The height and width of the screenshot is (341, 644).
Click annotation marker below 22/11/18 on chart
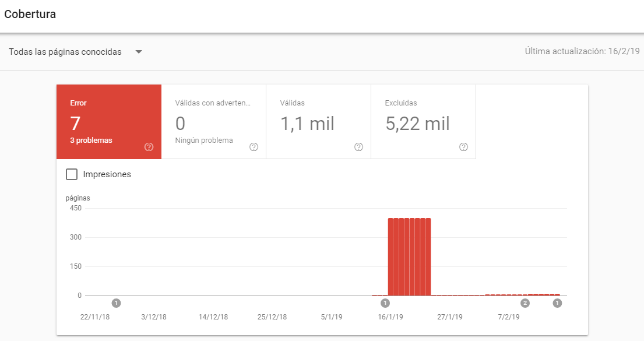point(116,303)
